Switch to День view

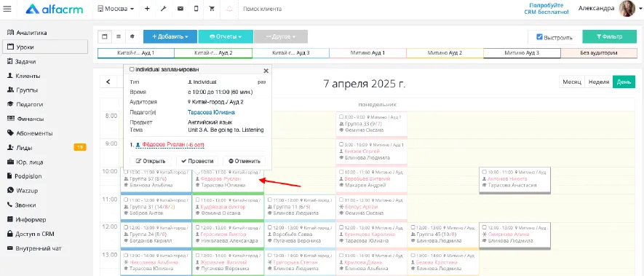[624, 82]
